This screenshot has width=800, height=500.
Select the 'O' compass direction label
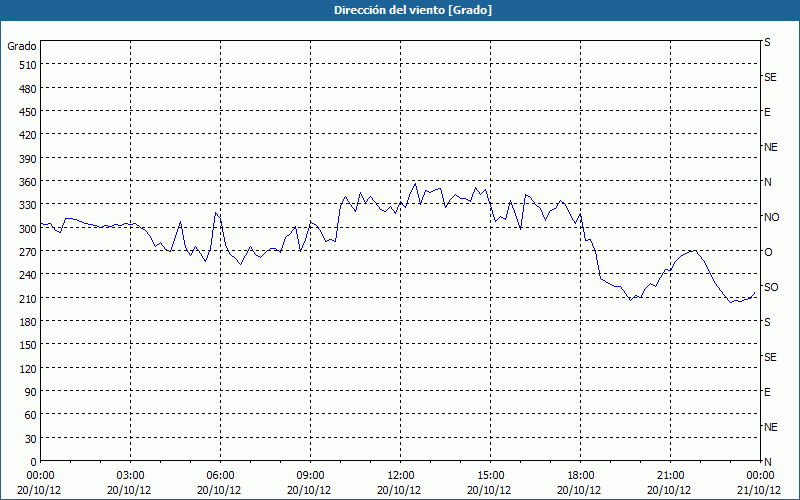pyautogui.click(x=768, y=252)
